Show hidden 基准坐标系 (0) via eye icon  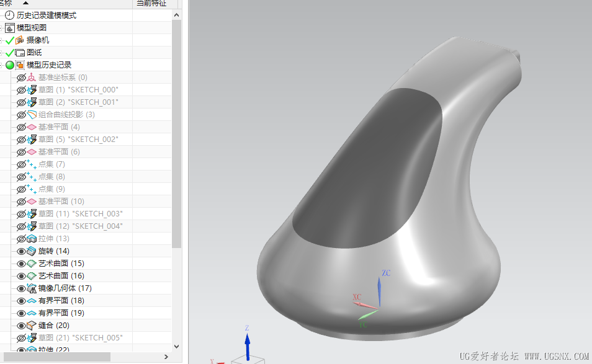pyautogui.click(x=22, y=78)
